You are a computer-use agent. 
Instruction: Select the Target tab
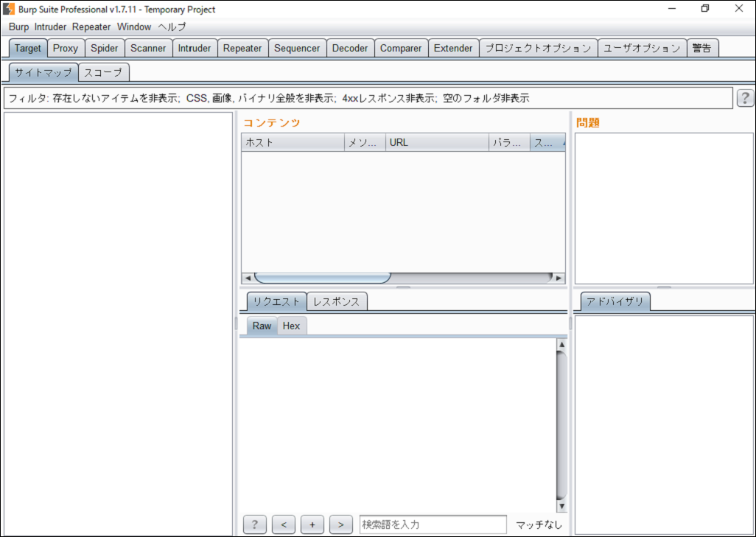click(x=28, y=48)
